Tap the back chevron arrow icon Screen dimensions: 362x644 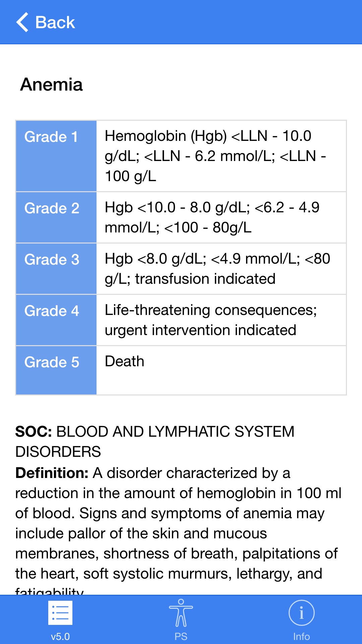click(x=22, y=22)
